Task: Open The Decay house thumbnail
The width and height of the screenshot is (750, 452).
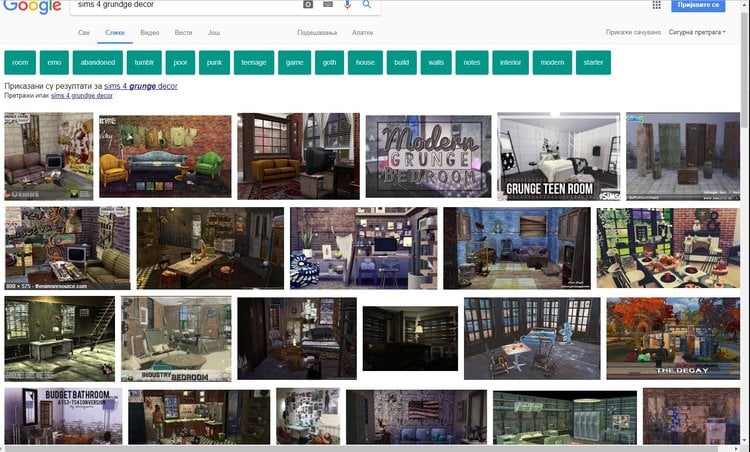Action: click(x=673, y=339)
